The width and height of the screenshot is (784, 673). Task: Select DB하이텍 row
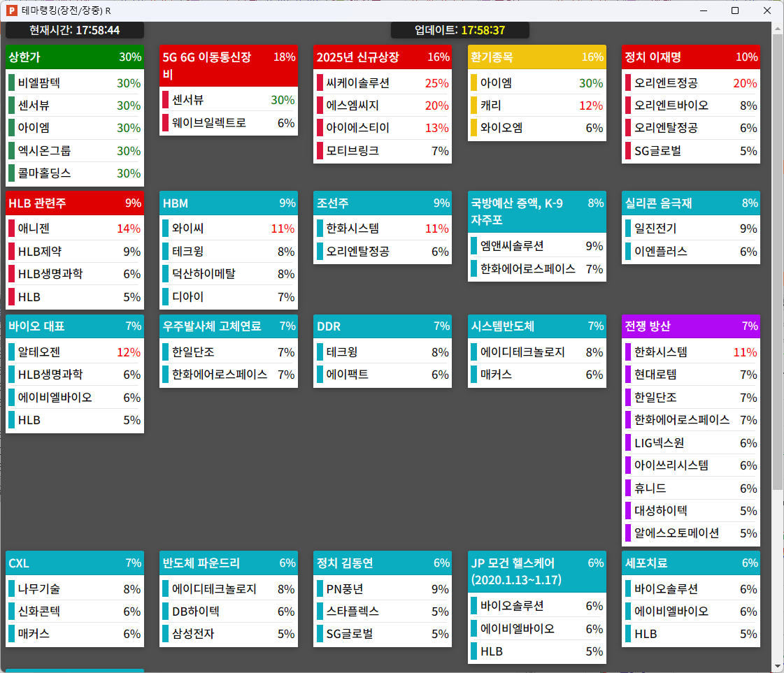229,612
